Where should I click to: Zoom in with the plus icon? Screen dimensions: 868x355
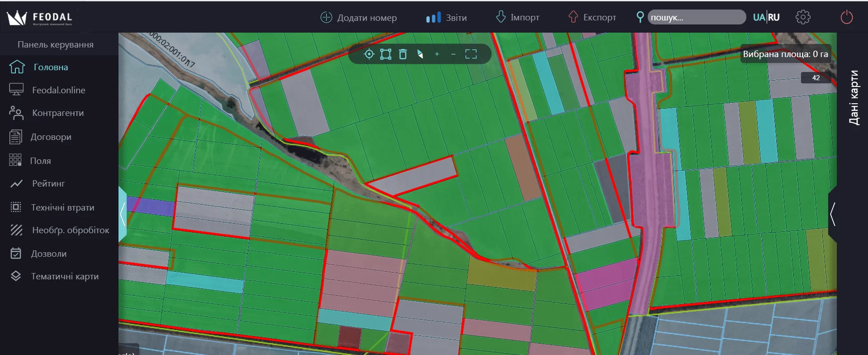437,54
